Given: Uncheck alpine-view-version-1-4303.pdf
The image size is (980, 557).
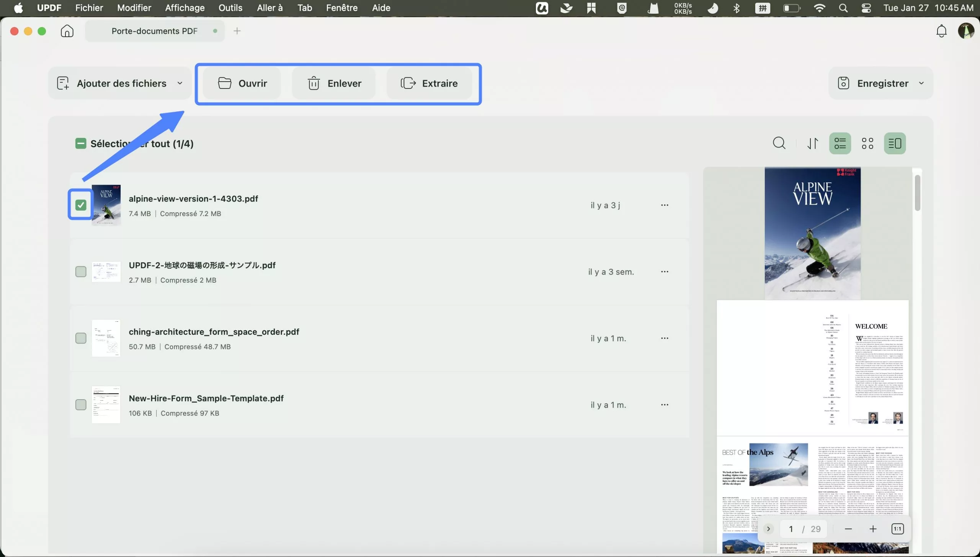Looking at the screenshot, I should point(81,205).
